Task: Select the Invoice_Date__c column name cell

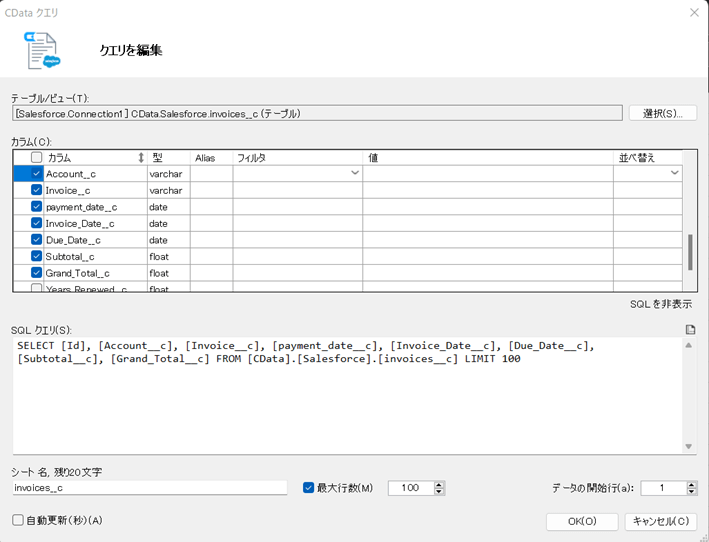Action: pos(95,223)
